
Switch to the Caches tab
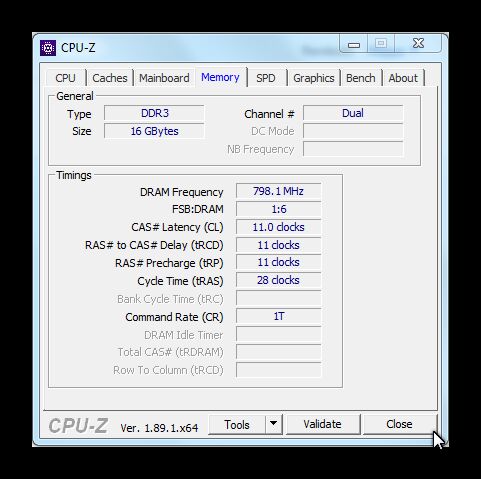pyautogui.click(x=110, y=78)
